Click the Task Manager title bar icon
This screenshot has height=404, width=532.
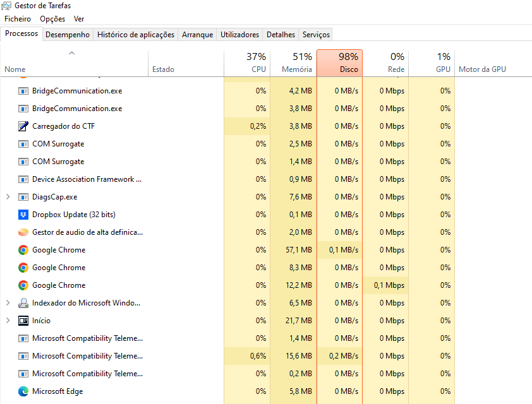(x=7, y=6)
